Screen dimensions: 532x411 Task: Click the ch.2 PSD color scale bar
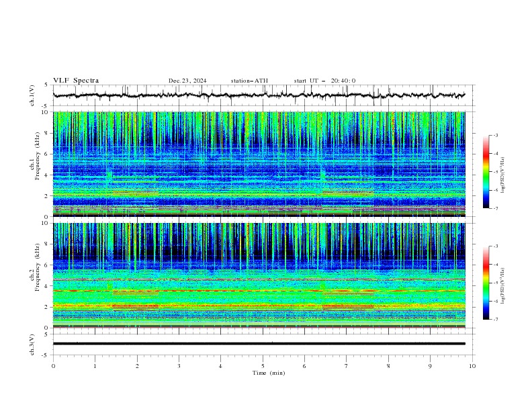point(486,283)
